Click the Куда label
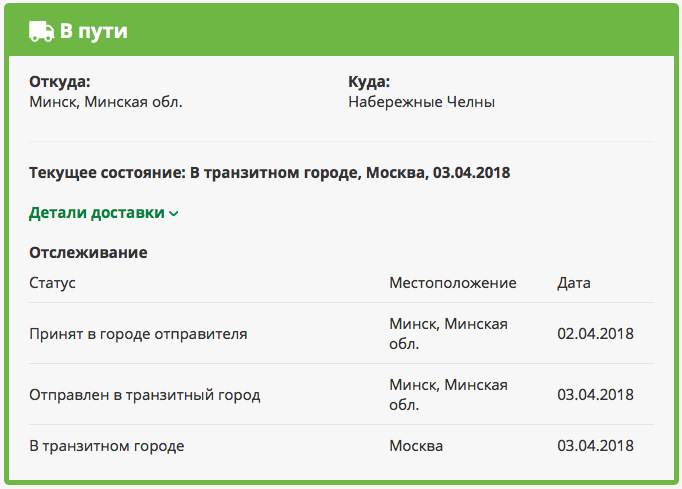Image resolution: width=682 pixels, height=489 pixels. coord(369,82)
